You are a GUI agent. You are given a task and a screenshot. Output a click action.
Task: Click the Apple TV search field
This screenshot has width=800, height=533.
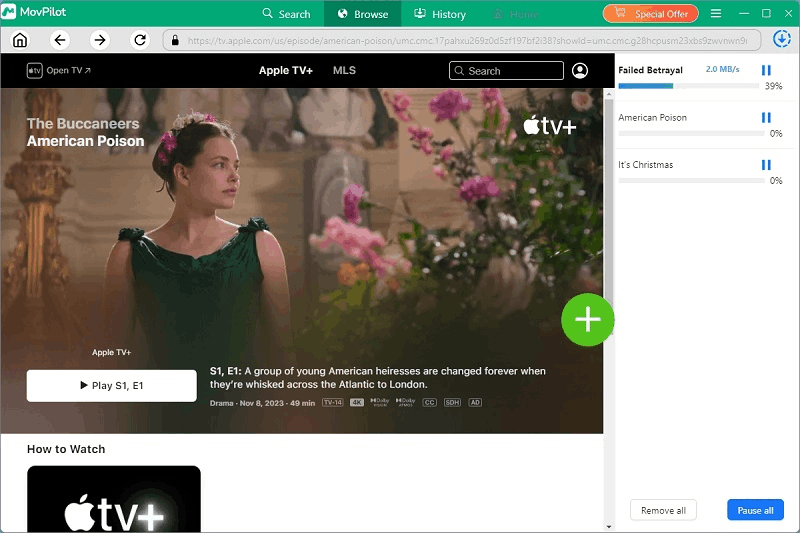(x=506, y=71)
